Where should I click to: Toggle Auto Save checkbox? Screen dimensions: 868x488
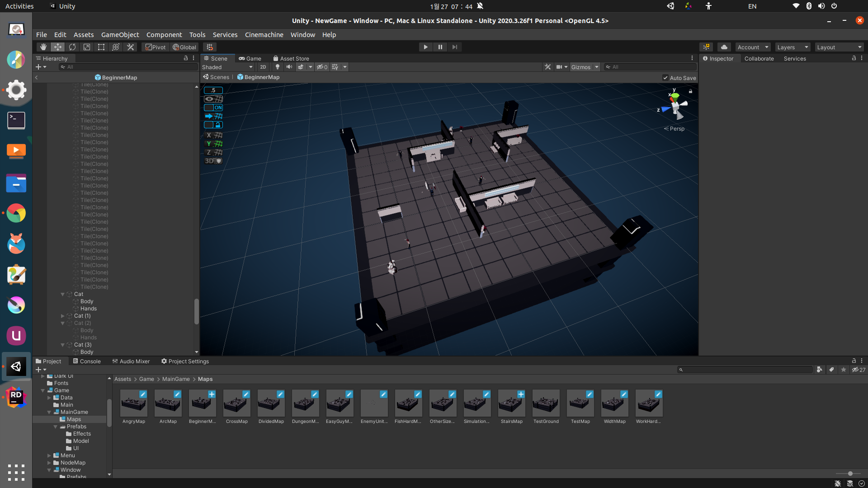coord(665,78)
